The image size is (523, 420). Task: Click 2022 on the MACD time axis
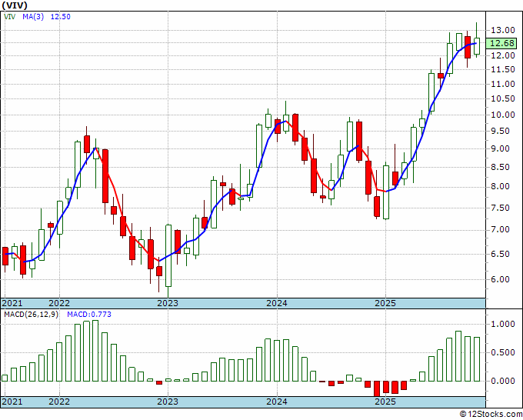59,402
